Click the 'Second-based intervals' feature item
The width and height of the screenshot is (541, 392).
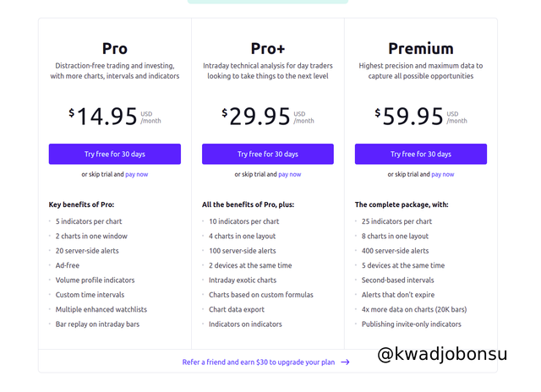tap(398, 280)
